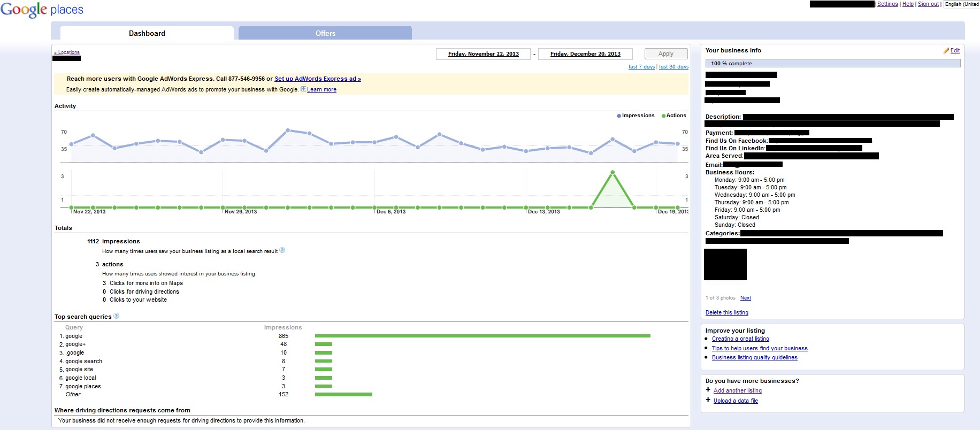Screen dimensions: 980x430
Task: Click the plus icon beside Upload a data file
Action: pyautogui.click(x=708, y=400)
